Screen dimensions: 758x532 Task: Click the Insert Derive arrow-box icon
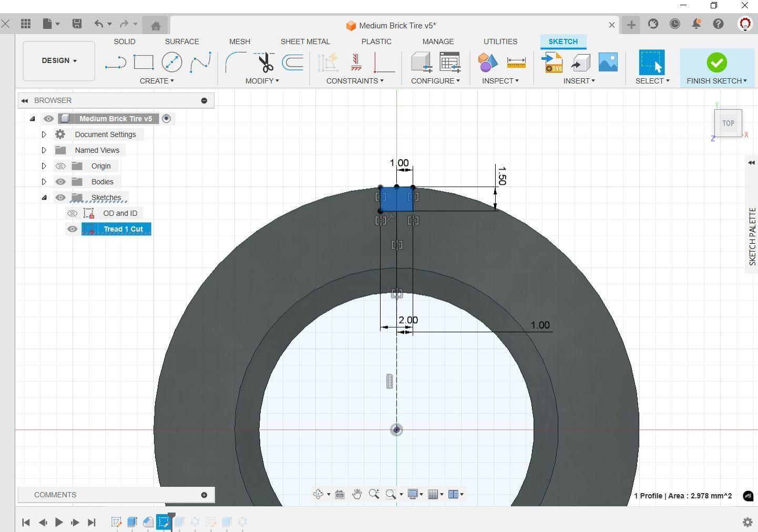click(580, 62)
